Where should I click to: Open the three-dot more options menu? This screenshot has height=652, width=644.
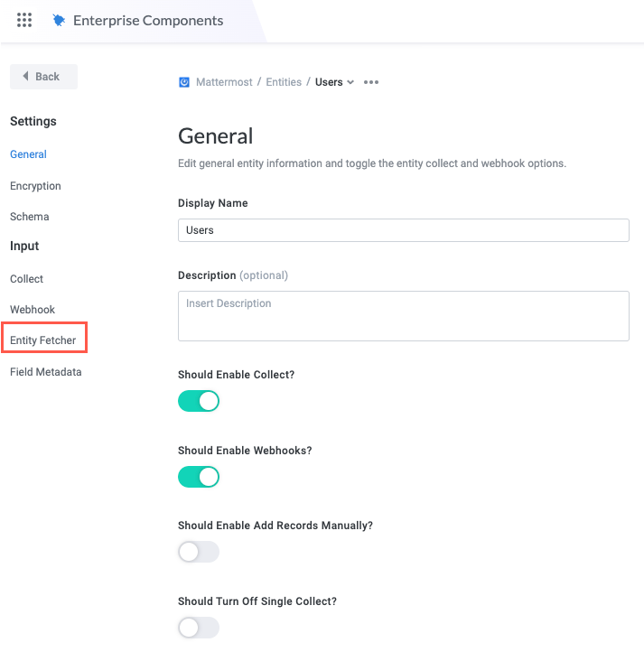pyautogui.click(x=370, y=82)
